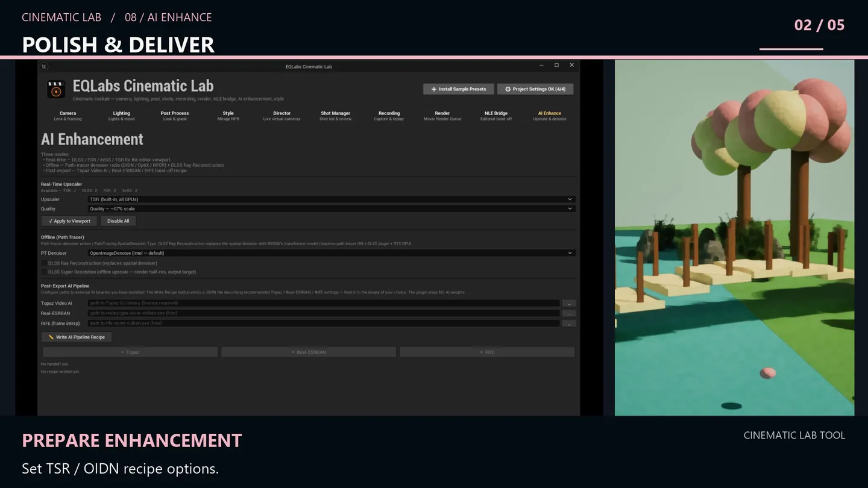Viewport: 868px width, 488px height.
Task: Click the Unreal Engine logo in the title bar
Action: click(44, 66)
